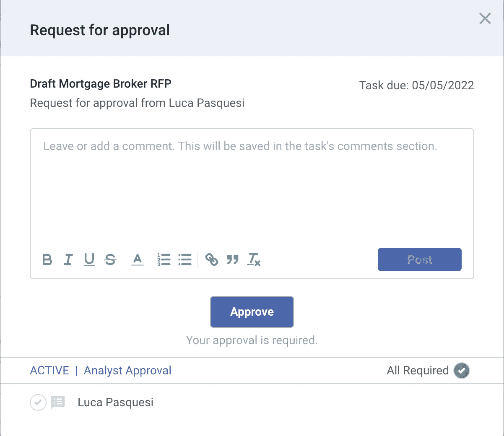Open the comment icon beside Luca Pasquesi

point(58,402)
